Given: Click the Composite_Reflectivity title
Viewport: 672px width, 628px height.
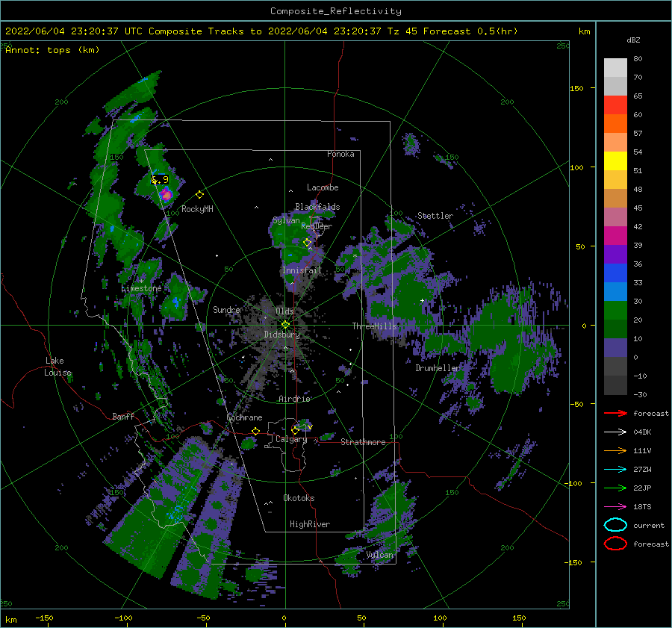Looking at the screenshot, I should 336,11.
